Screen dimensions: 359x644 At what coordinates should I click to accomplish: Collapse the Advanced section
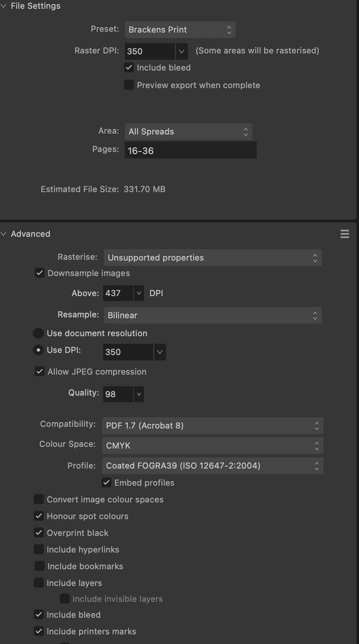coord(4,234)
